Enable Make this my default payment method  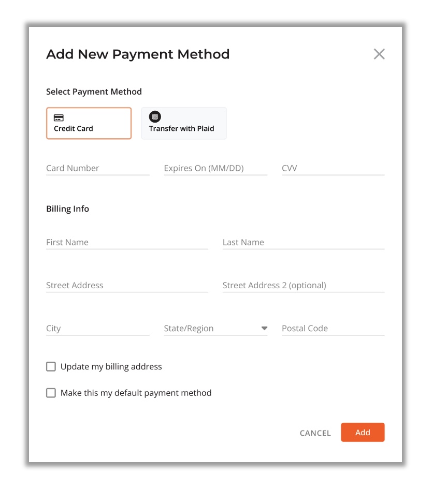51,393
